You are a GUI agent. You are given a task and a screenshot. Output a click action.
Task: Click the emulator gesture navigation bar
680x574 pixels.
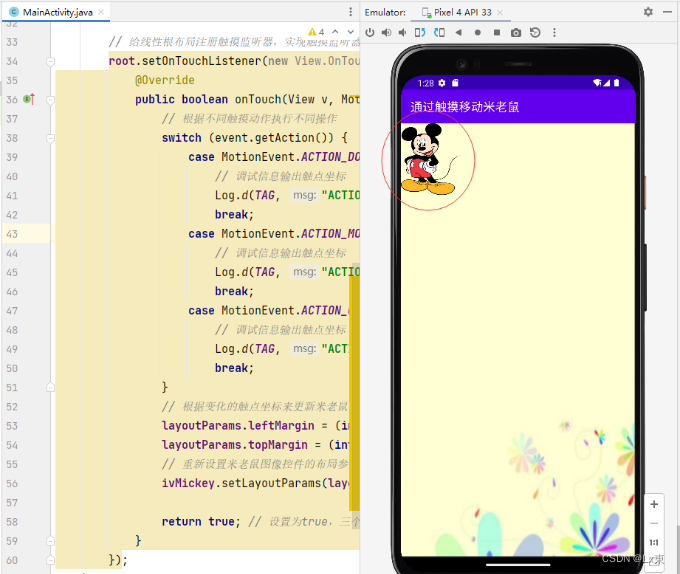518,565
